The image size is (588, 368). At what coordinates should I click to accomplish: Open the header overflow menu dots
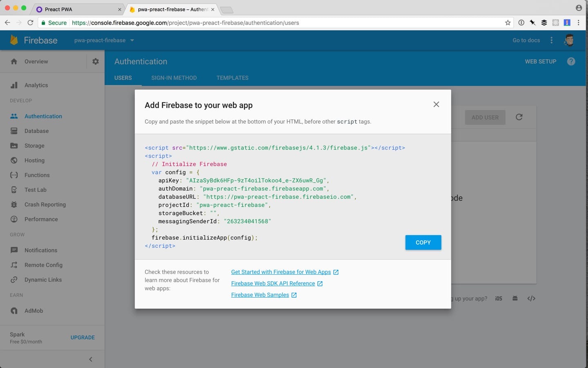coord(552,40)
